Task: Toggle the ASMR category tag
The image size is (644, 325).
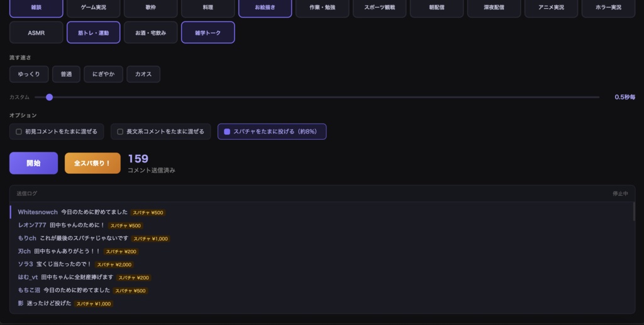Action: pyautogui.click(x=36, y=33)
